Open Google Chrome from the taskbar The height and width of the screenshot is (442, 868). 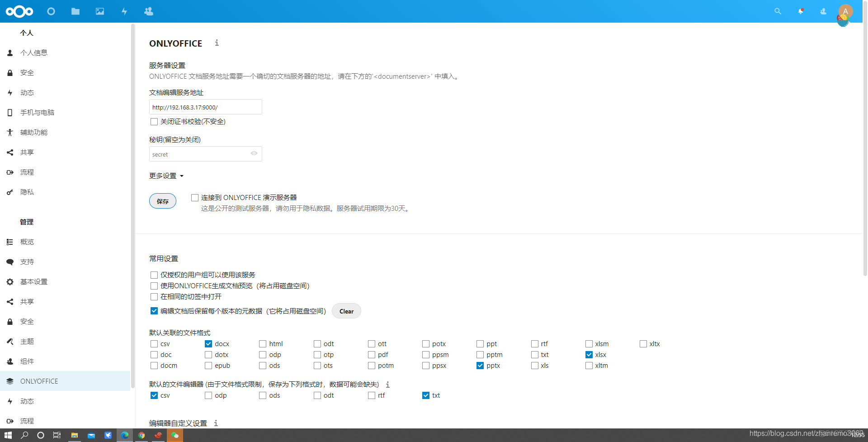click(x=142, y=435)
